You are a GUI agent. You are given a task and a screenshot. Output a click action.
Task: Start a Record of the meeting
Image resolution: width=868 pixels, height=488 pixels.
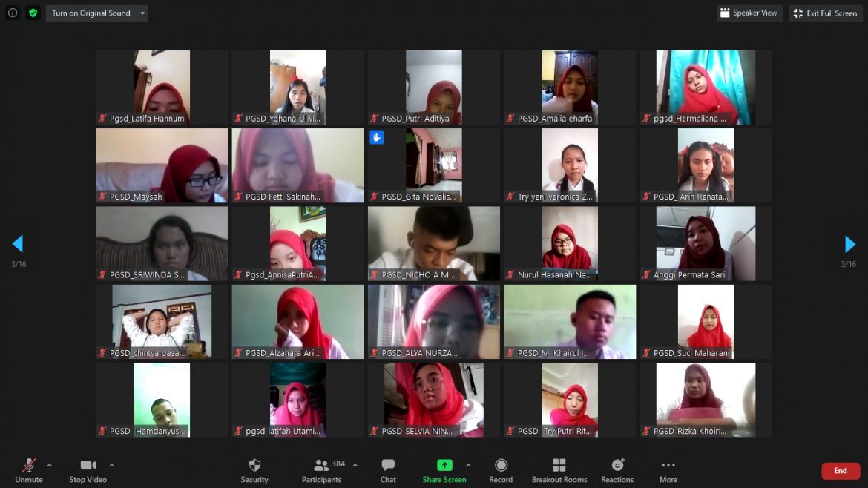click(501, 470)
